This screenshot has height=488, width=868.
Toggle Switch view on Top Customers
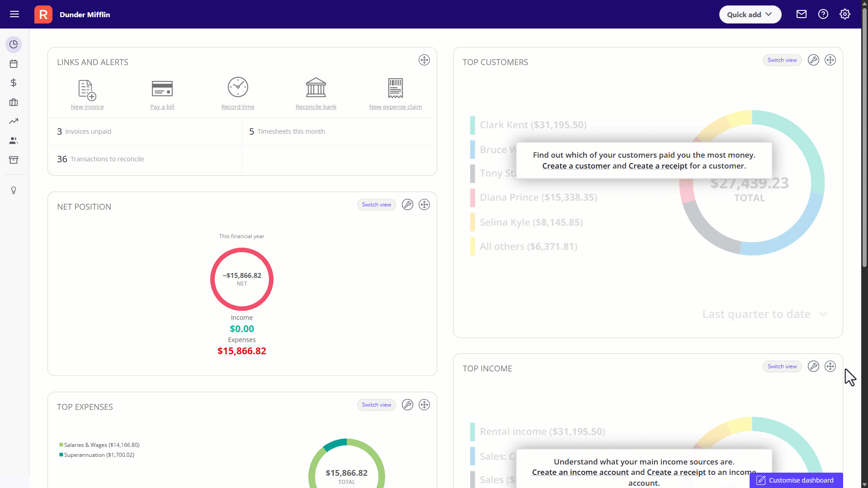(x=782, y=60)
